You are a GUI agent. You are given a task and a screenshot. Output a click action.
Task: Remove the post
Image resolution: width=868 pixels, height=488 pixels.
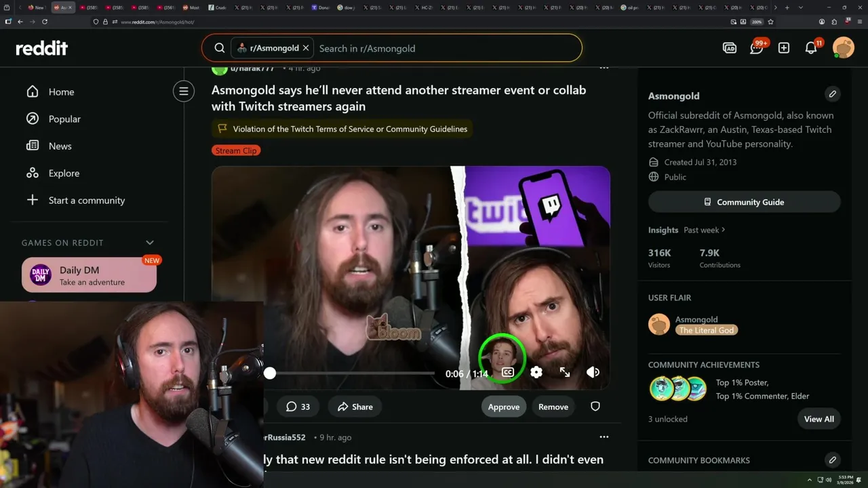pyautogui.click(x=553, y=407)
